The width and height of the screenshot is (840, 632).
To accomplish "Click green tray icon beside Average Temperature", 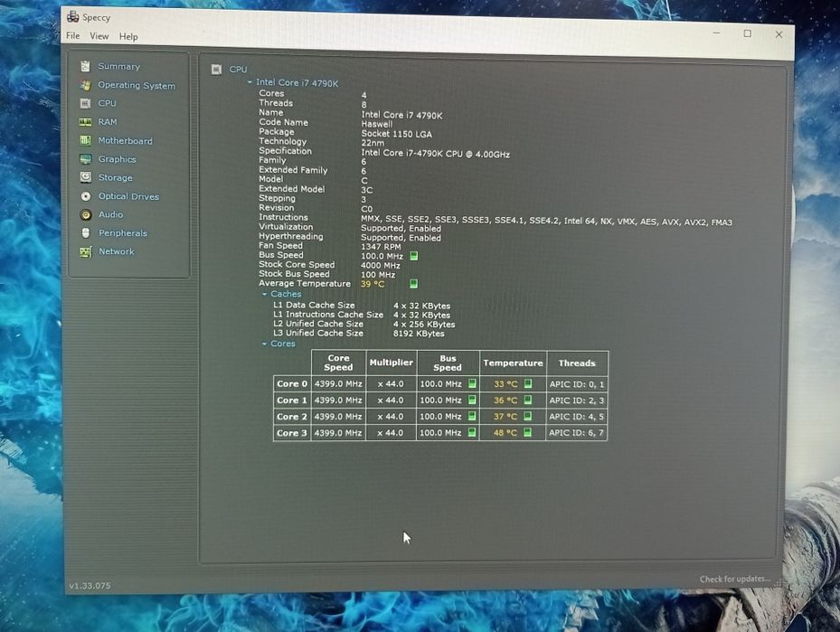I will [x=413, y=283].
